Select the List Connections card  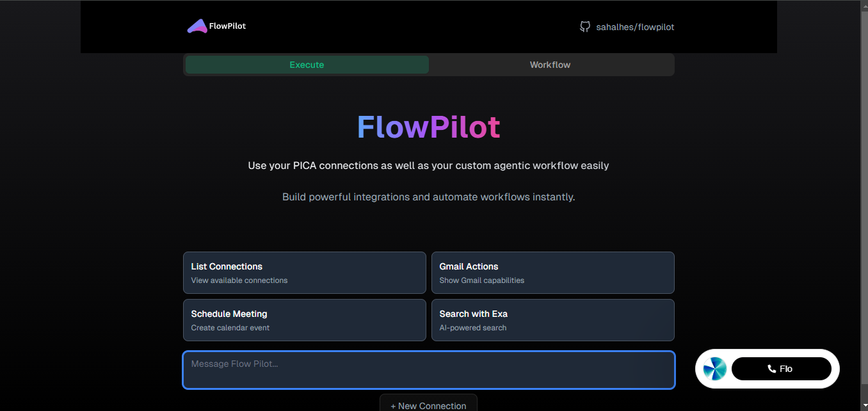coord(305,273)
